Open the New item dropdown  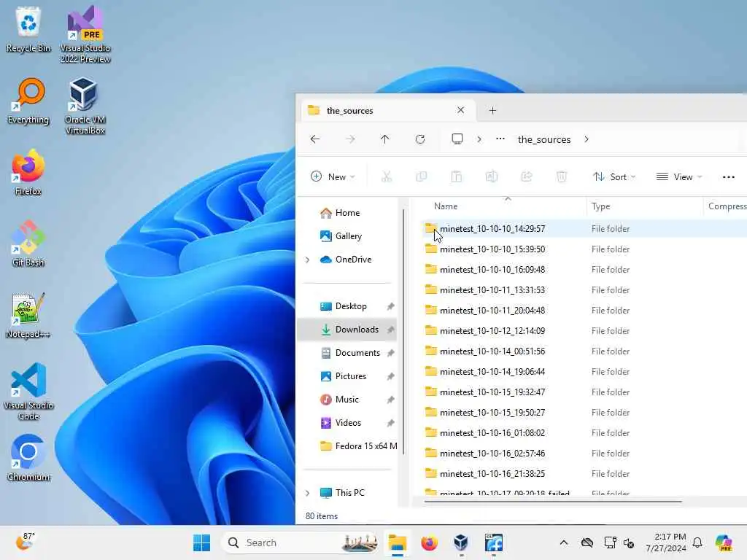pyautogui.click(x=333, y=176)
